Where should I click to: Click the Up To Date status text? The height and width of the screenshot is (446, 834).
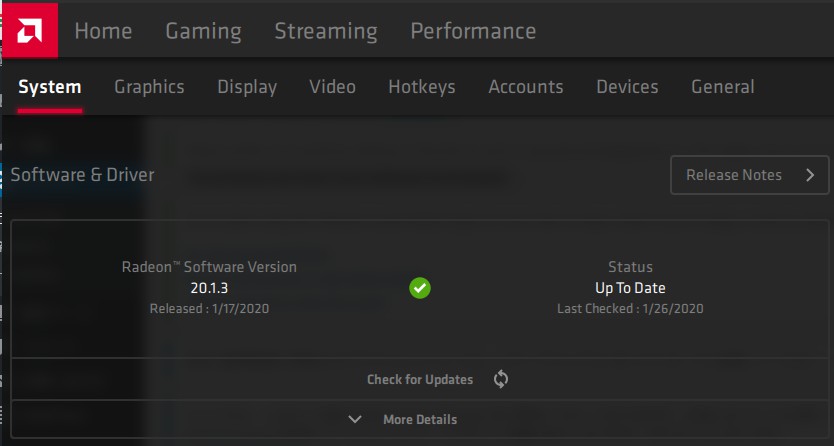630,288
